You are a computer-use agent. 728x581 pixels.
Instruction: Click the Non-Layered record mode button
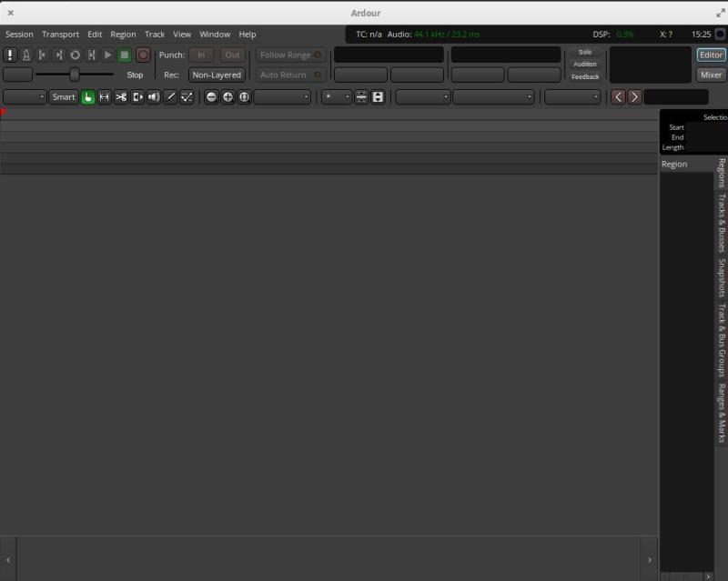tap(216, 74)
